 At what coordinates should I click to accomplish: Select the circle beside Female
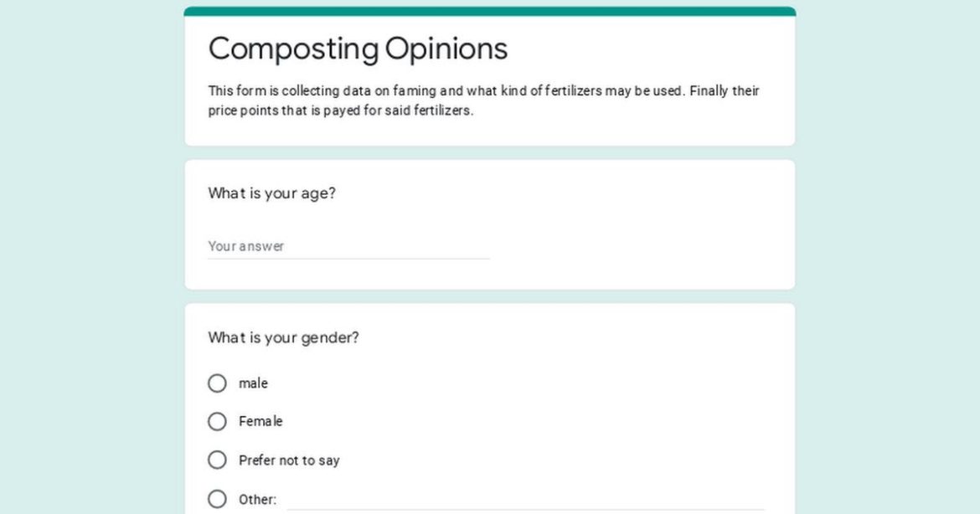[x=217, y=421]
